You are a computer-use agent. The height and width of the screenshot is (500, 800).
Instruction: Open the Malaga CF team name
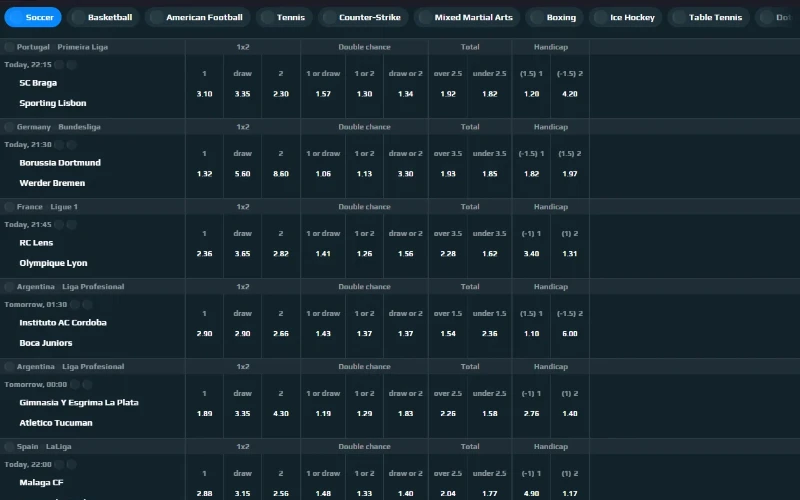41,483
